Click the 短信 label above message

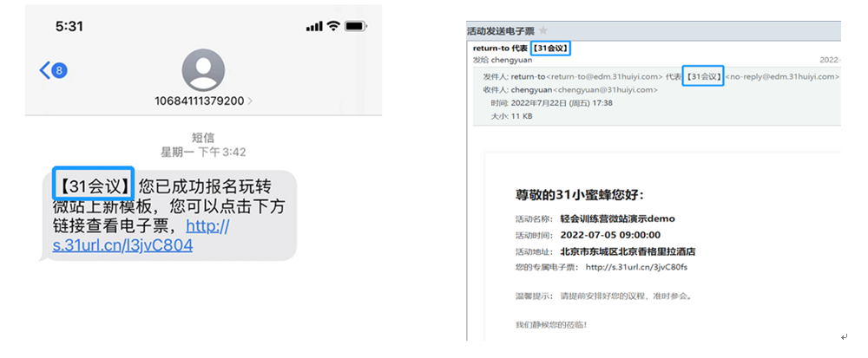(x=203, y=138)
